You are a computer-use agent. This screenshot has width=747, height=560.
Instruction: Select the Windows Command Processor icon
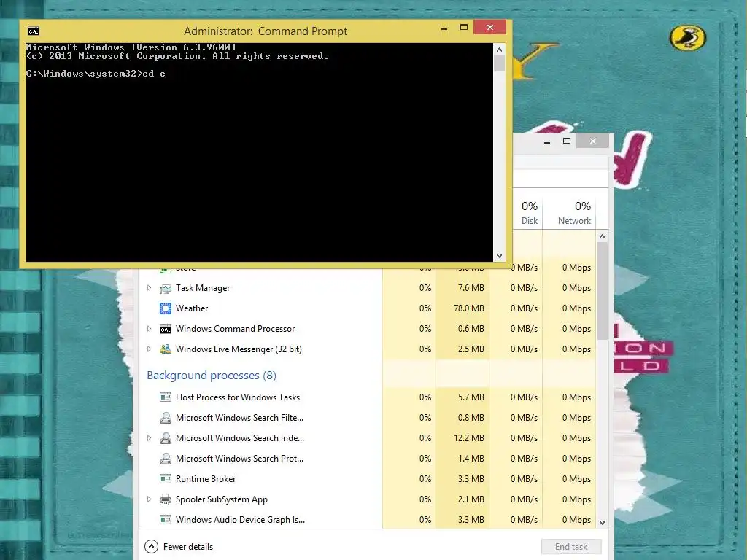point(166,329)
